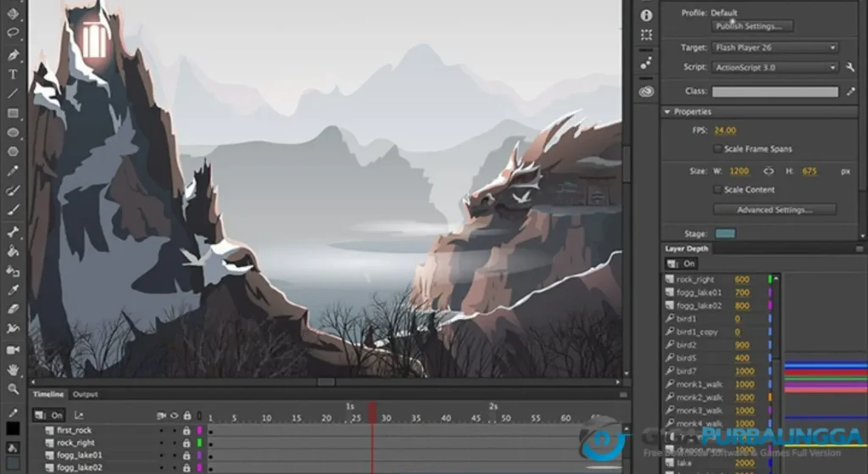Select the Layer Depth panel tab
Screen dimensions: 868x474
(687, 248)
